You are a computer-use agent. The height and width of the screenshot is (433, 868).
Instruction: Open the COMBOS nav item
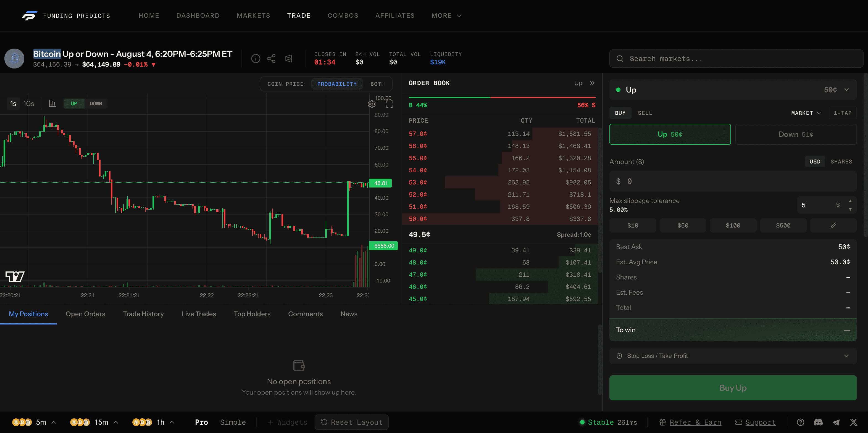[343, 15]
